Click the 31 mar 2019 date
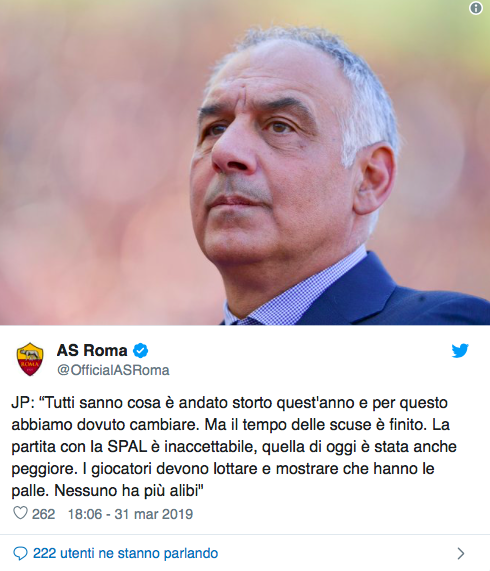This screenshot has width=490, height=571. click(x=154, y=514)
